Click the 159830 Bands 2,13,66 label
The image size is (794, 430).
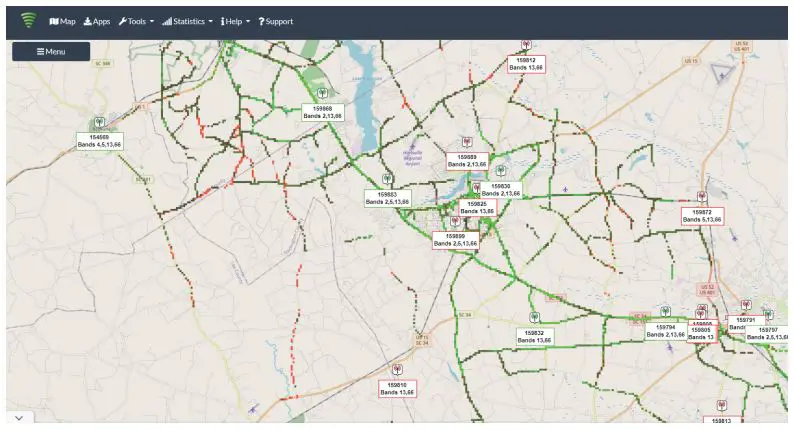point(501,190)
